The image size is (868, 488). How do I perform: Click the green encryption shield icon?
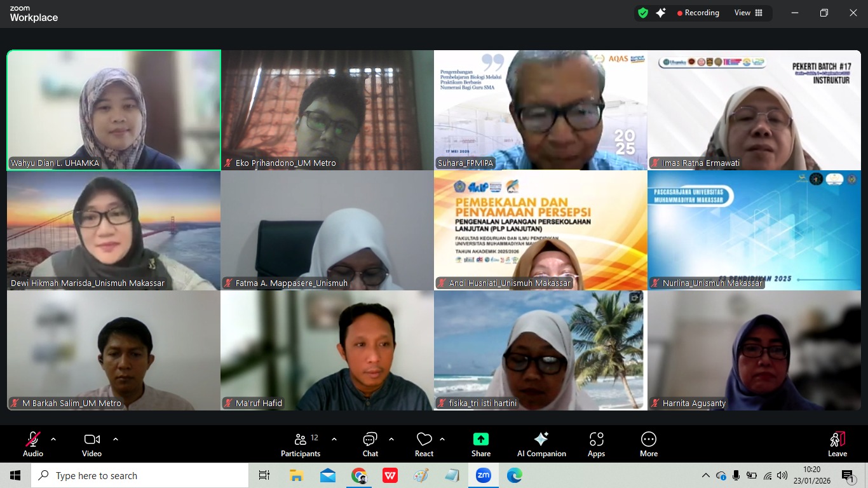pos(643,13)
